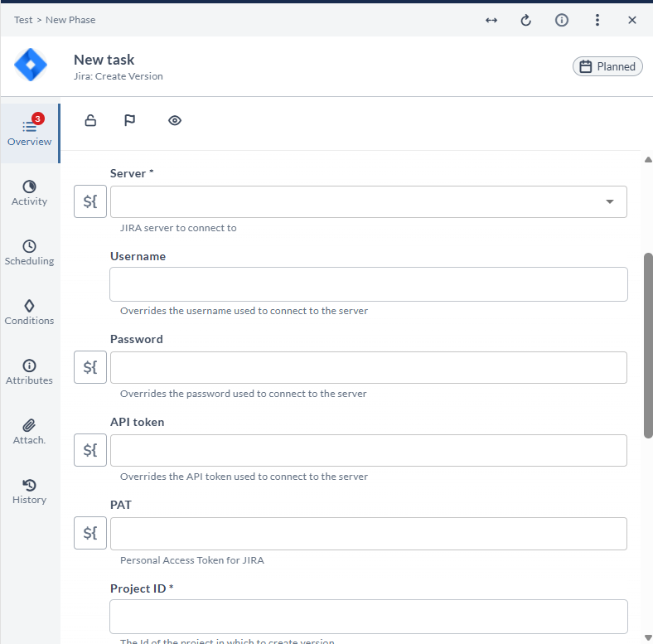Click the refresh icon in header
The width and height of the screenshot is (653, 644).
coord(526,20)
